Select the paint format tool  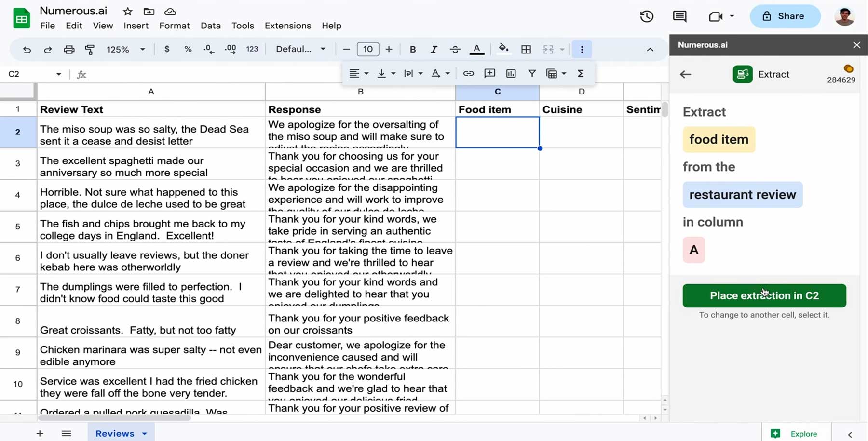click(x=90, y=49)
